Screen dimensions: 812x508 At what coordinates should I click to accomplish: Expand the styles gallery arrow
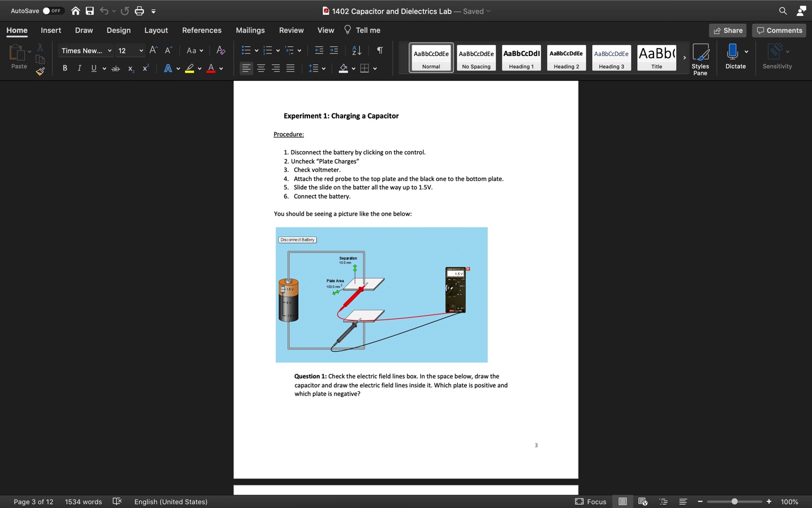(x=685, y=58)
